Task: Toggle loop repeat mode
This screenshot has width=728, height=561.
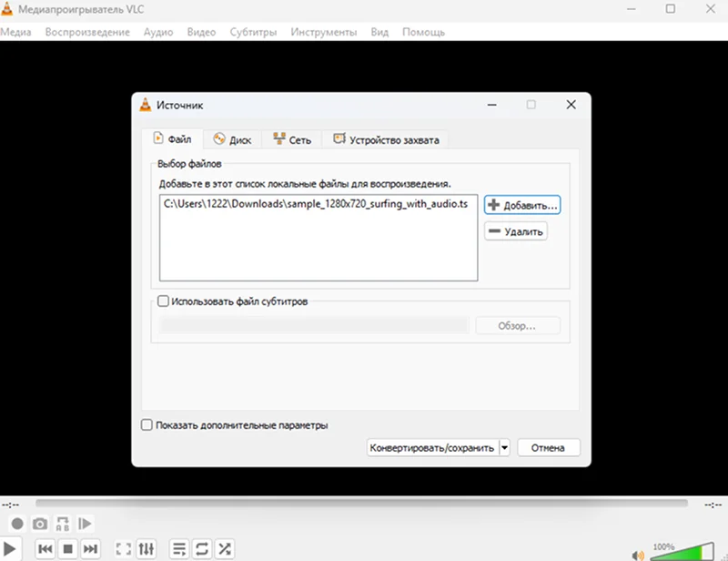Action: pyautogui.click(x=202, y=549)
